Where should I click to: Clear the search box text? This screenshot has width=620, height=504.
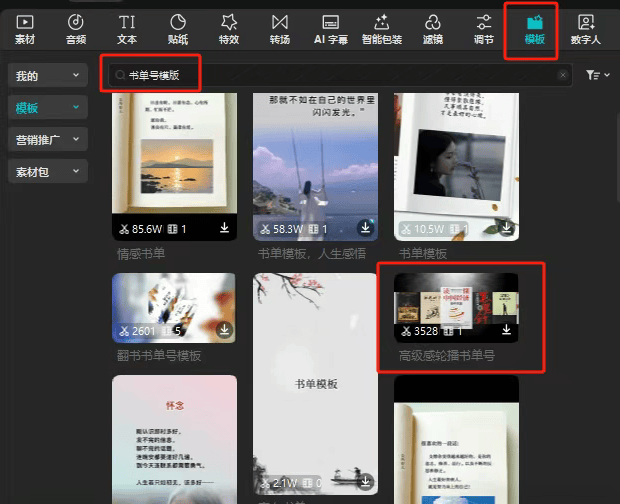pos(563,75)
